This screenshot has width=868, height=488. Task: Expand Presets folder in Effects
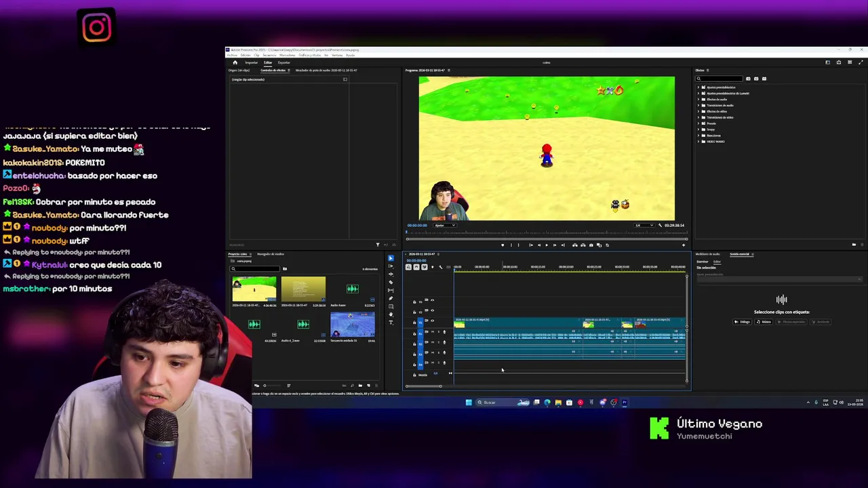coord(698,123)
